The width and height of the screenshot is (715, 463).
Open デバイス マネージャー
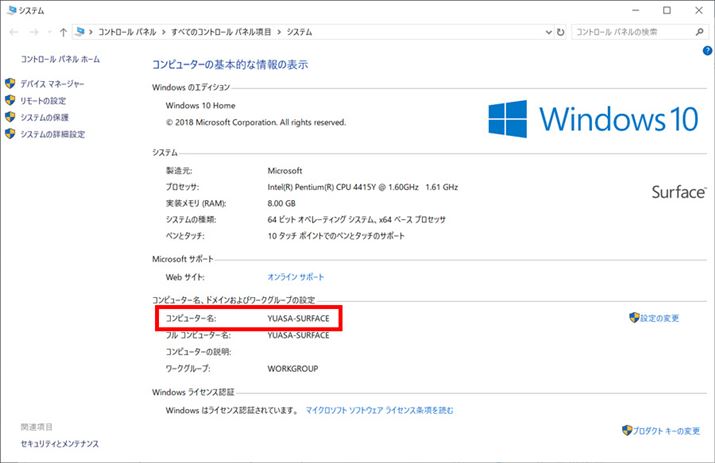click(x=52, y=84)
